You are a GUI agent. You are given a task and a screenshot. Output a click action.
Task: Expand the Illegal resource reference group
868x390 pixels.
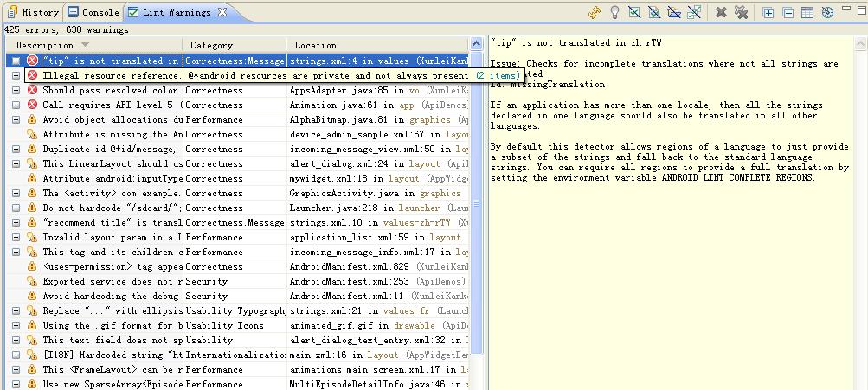tap(16, 76)
